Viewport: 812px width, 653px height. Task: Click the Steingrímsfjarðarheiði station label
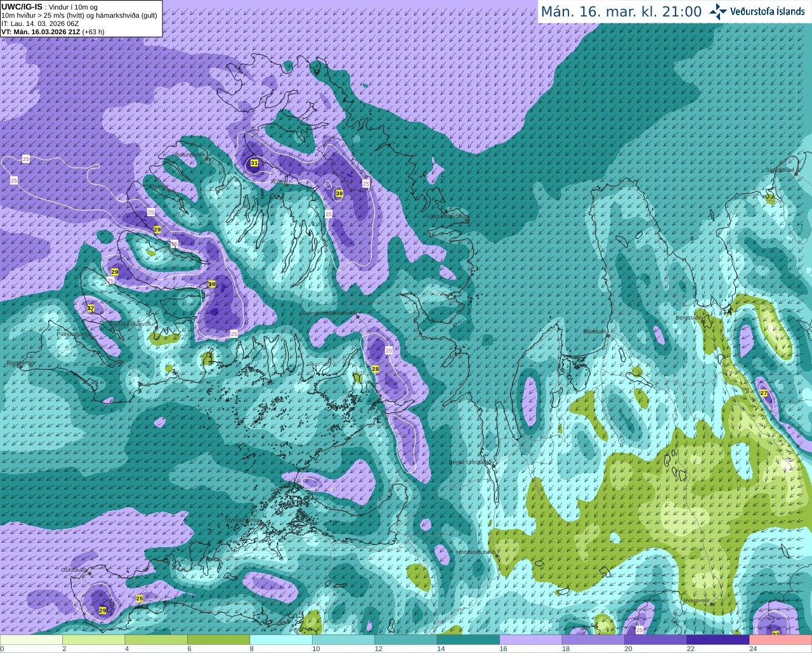[x=329, y=313]
